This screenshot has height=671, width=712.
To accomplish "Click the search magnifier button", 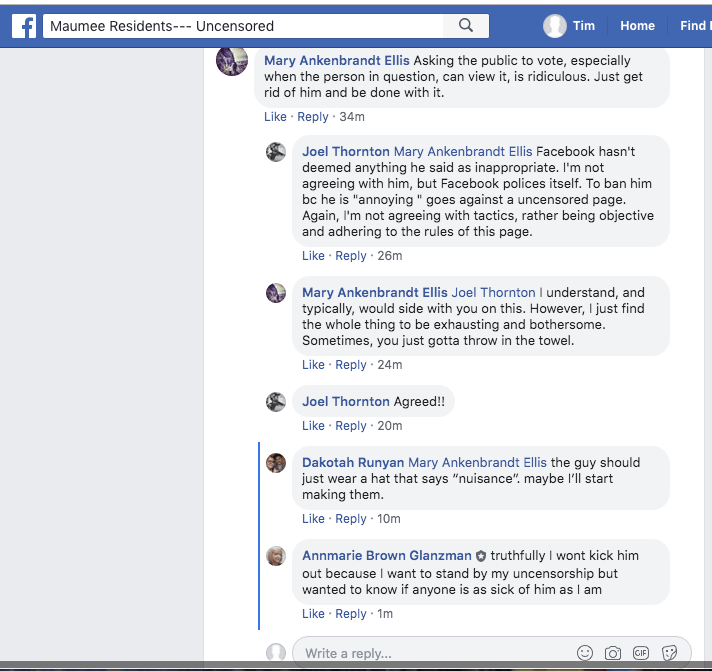I will click(x=465, y=26).
